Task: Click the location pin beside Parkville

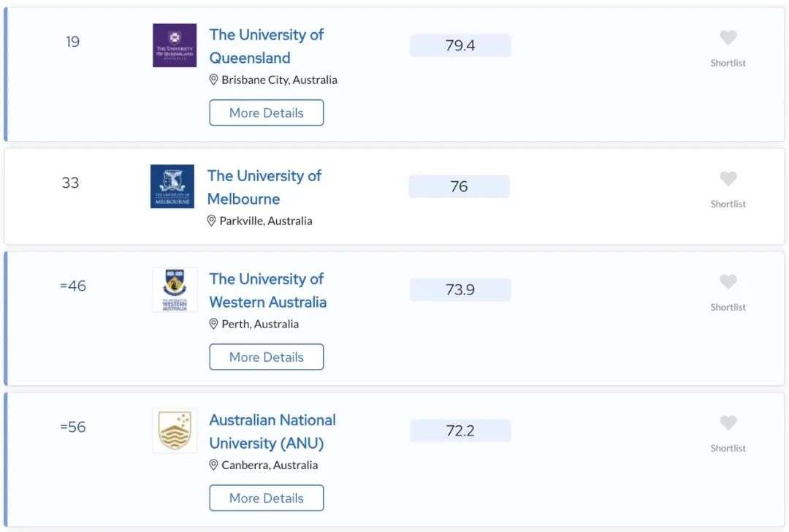Action: tap(211, 221)
